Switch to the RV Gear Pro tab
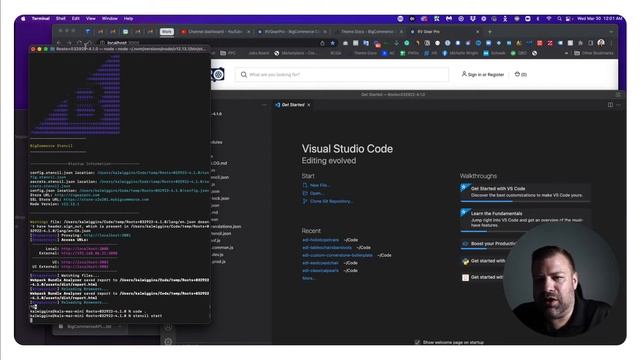640x360 pixels. pyautogui.click(x=445, y=31)
